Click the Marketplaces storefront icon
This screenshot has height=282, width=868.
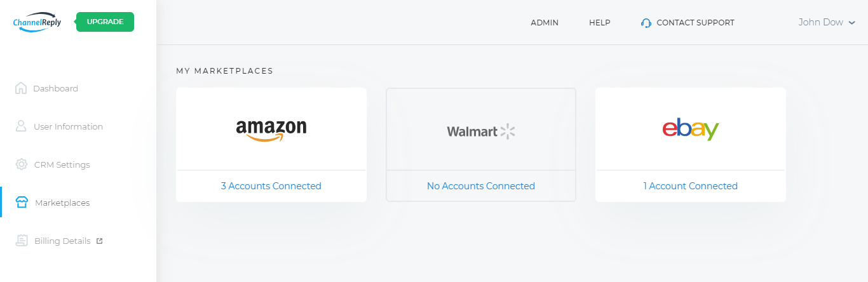(22, 203)
